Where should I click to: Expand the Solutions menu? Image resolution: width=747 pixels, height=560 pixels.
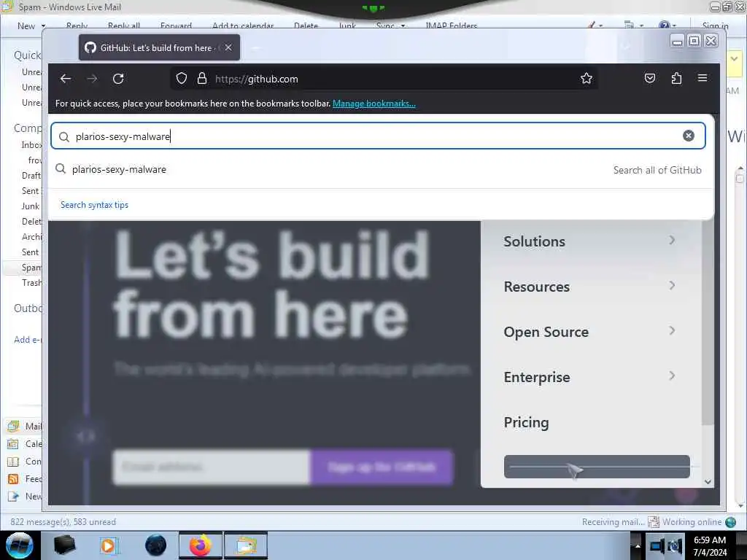tap(589, 241)
